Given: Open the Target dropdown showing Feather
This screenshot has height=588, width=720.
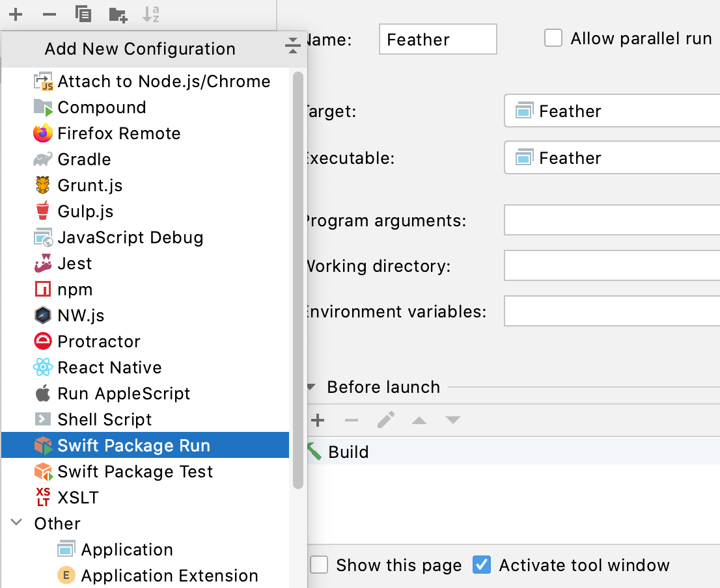Looking at the screenshot, I should (x=612, y=111).
